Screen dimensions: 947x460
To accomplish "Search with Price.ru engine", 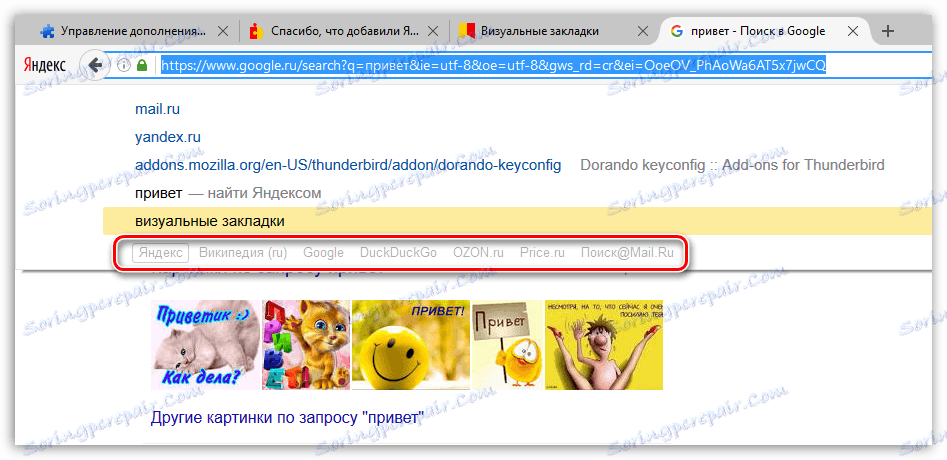I will click(x=542, y=253).
